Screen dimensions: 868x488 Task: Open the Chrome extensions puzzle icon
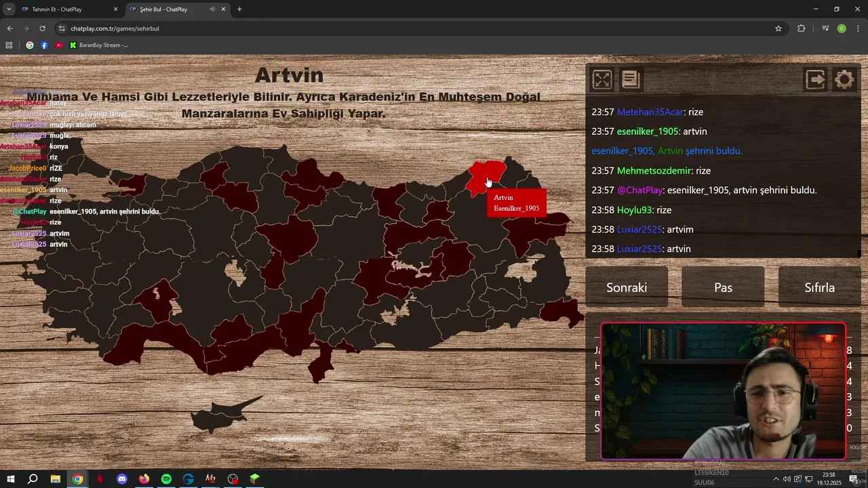(x=802, y=28)
